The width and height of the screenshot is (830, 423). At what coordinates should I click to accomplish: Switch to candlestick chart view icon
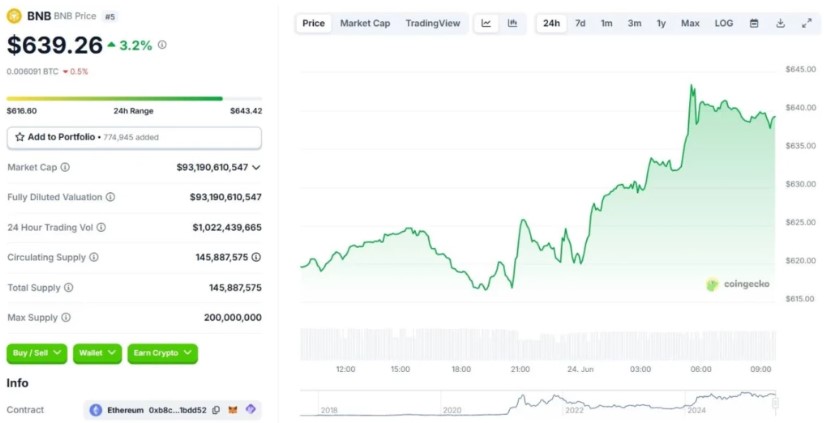(x=512, y=23)
